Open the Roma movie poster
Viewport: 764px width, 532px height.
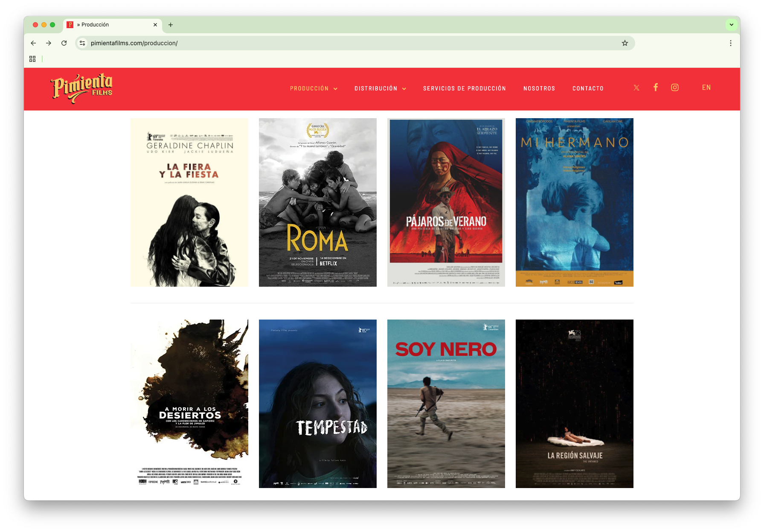coord(317,202)
